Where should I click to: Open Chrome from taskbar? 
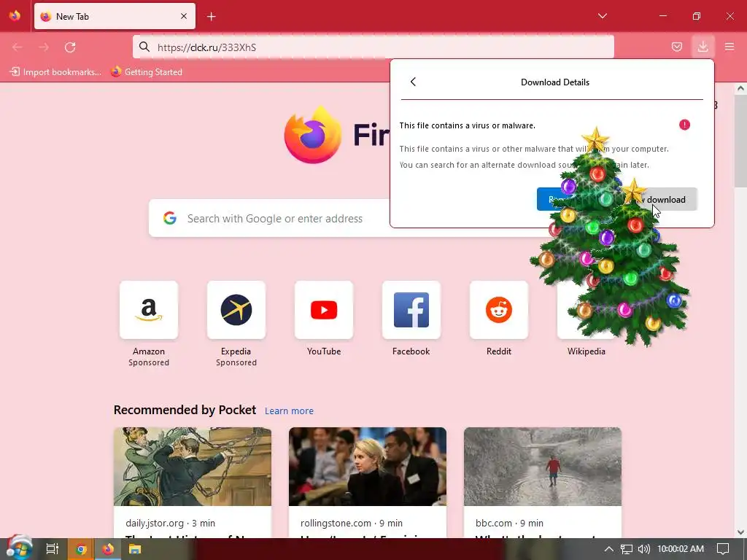(81, 549)
